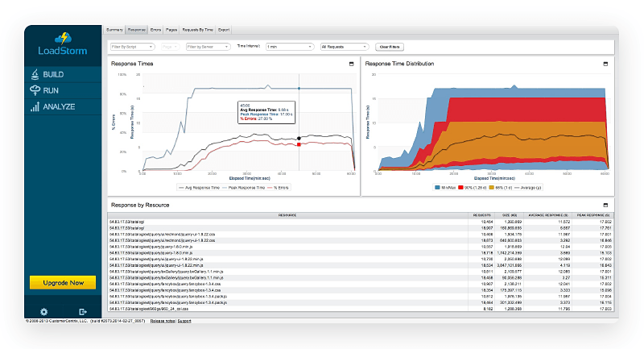Screen dimensions: 644x349
Task: Open the Page filter dropdown
Action: click(170, 47)
